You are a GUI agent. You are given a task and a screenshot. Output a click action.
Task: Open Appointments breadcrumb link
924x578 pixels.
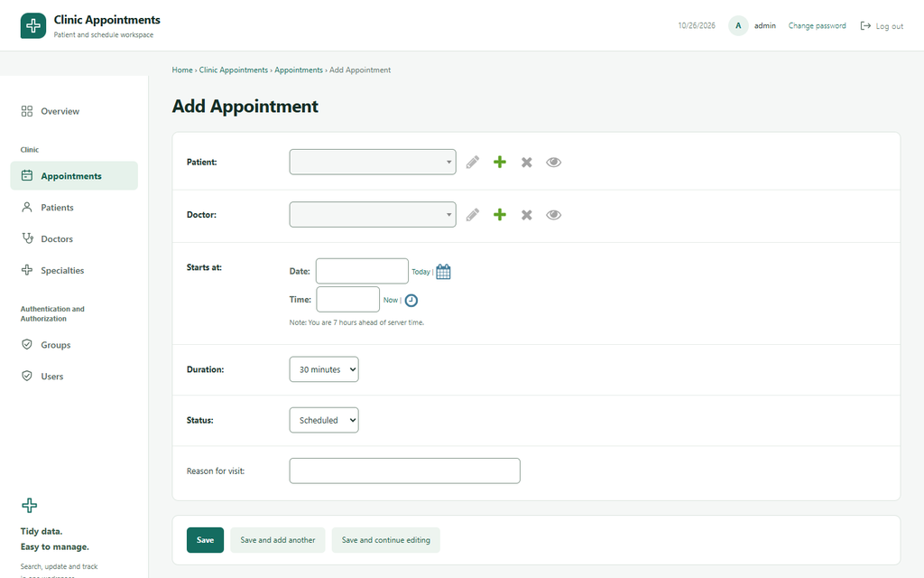(299, 70)
